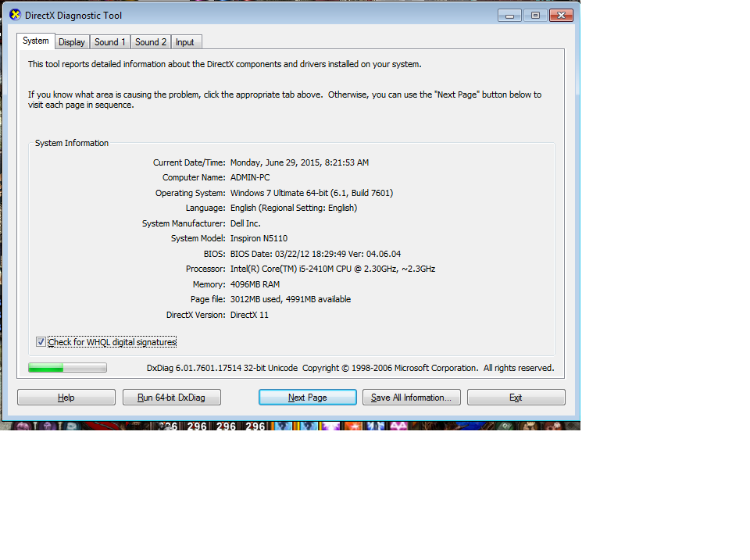
Task: Click the DirectX Version value DirectX 11
Action: coord(249,315)
